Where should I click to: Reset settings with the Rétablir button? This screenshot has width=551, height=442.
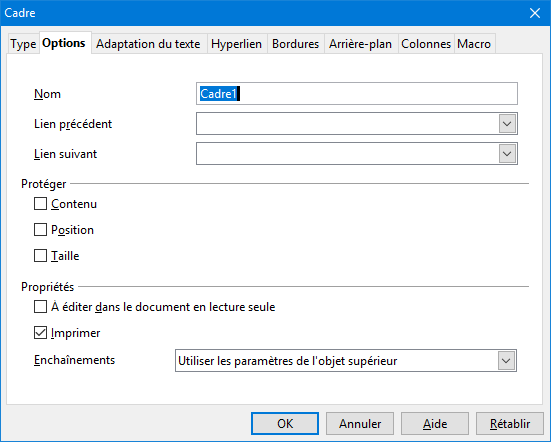(x=510, y=423)
